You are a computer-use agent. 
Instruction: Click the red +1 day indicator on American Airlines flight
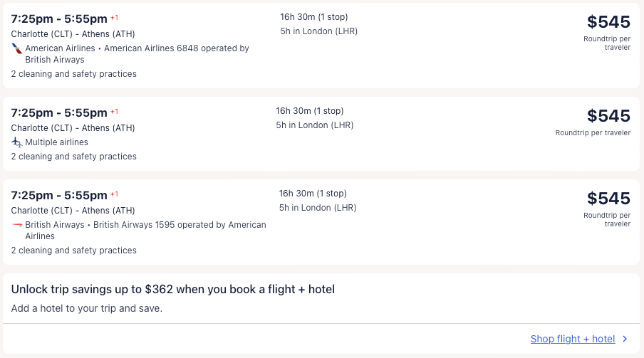pyautogui.click(x=114, y=17)
